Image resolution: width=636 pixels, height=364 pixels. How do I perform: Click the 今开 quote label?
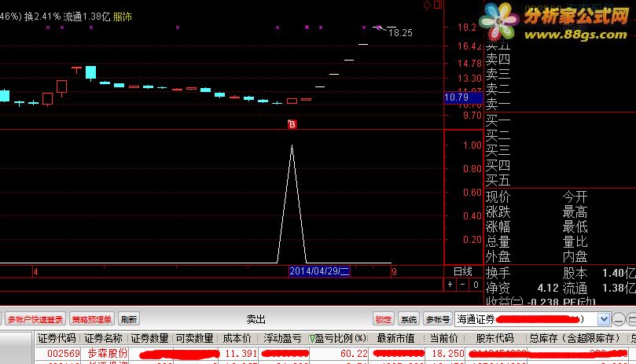575,197
